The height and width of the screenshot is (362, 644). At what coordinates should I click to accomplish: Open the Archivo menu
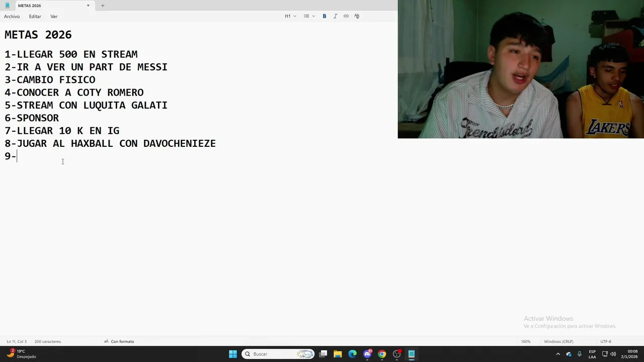(12, 17)
